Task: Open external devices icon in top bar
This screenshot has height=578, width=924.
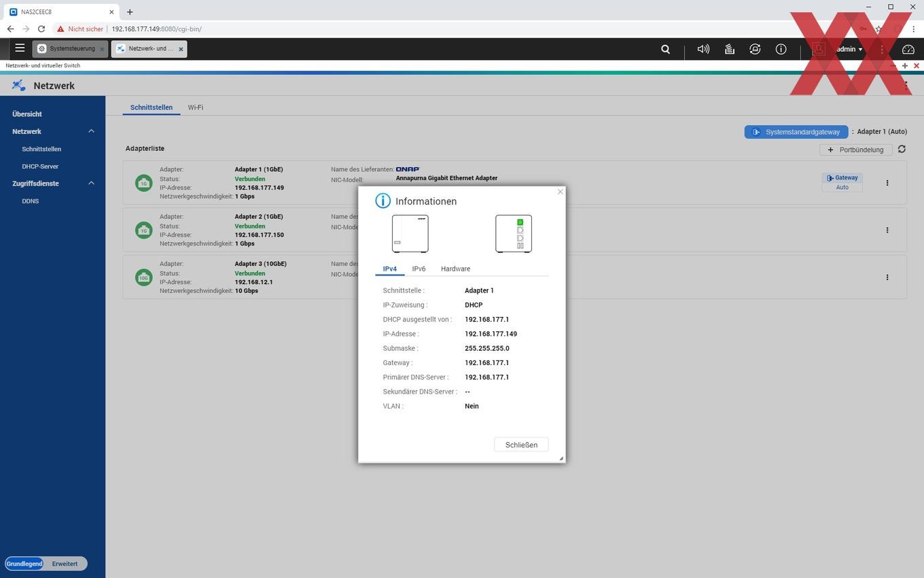Action: tap(755, 49)
